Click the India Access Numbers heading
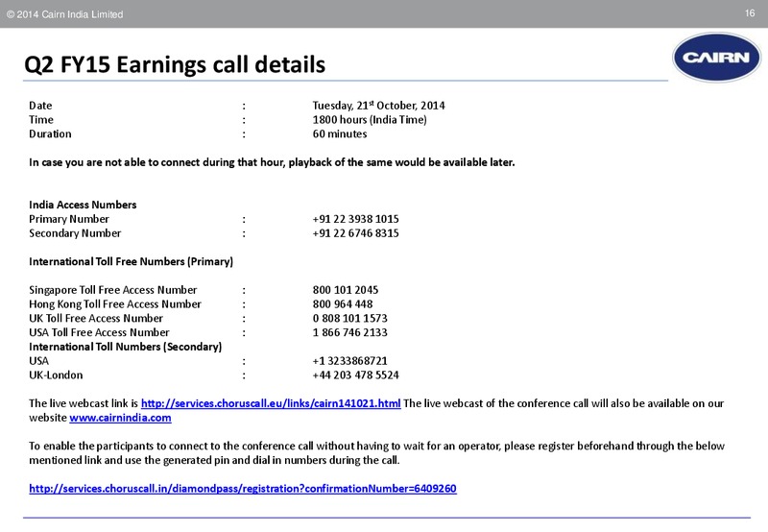This screenshot has height=532, width=768. point(83,205)
